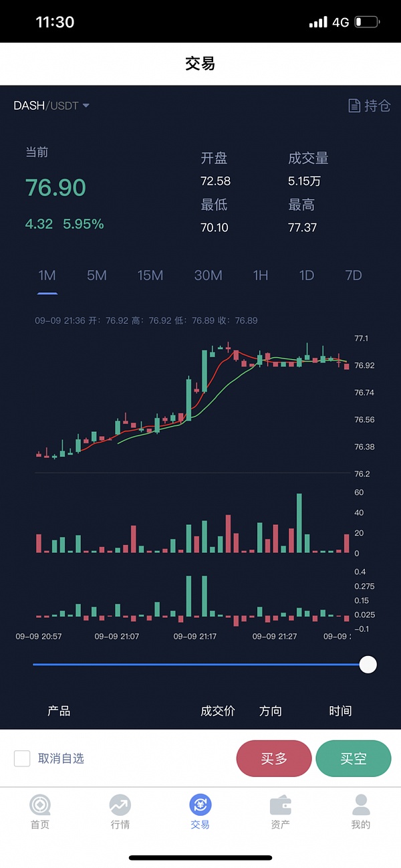Screen dimensions: 401x868
Task: Switch to the 5M timeframe tab
Action: pyautogui.click(x=97, y=276)
